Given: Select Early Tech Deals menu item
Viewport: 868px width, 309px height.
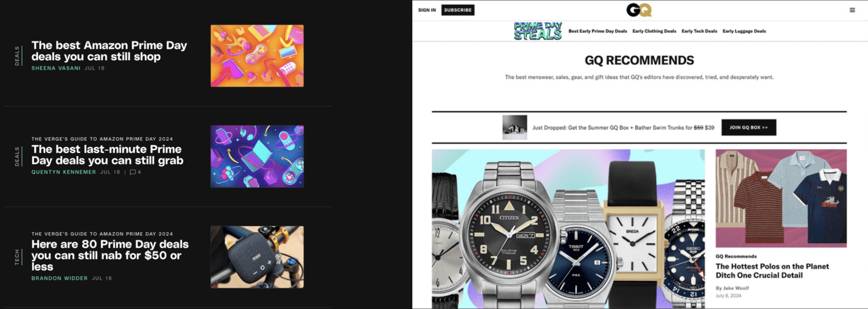Looking at the screenshot, I should (x=699, y=31).
